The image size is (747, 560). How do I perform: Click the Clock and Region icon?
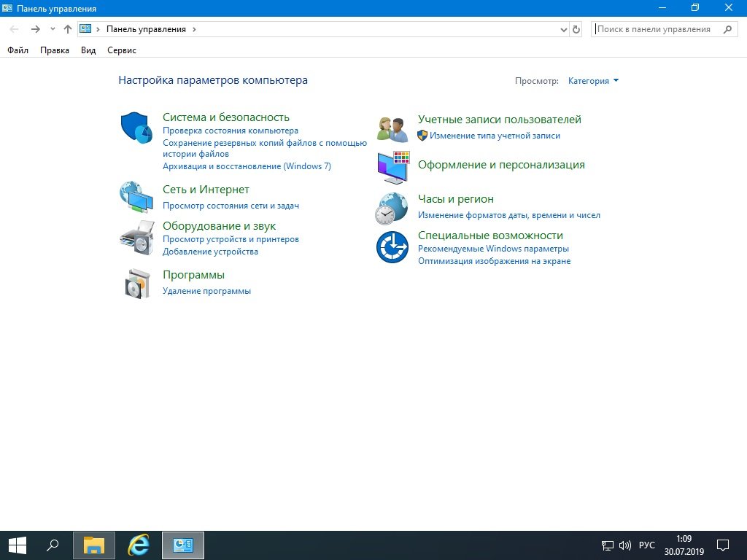pos(392,208)
